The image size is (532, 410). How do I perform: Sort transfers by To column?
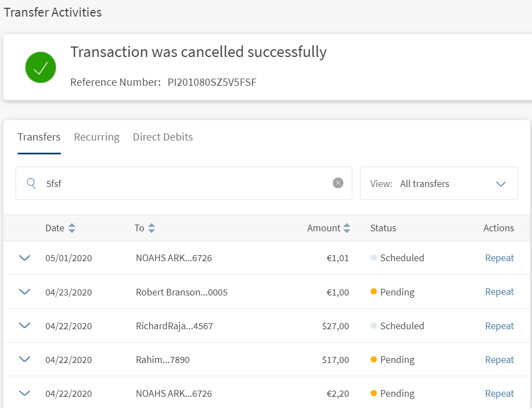click(152, 228)
